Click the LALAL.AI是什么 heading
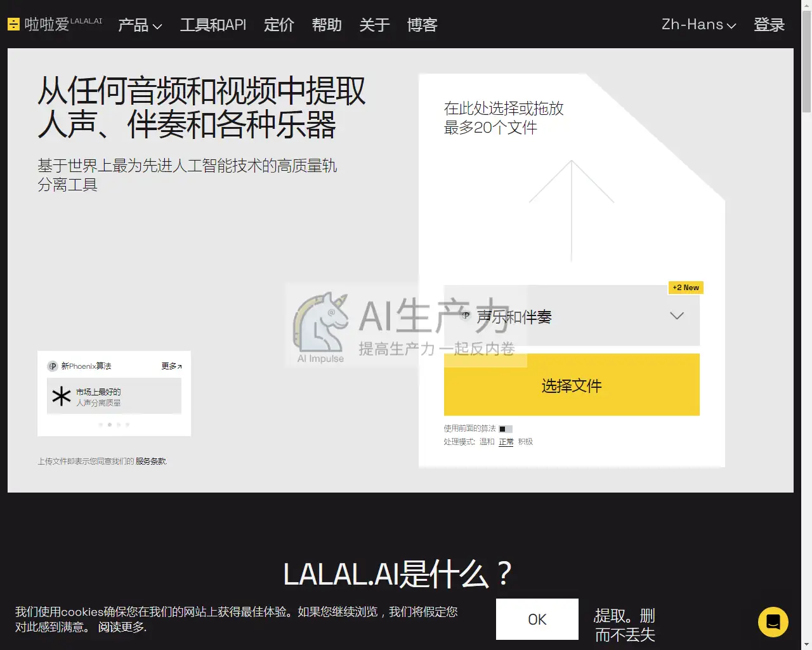The height and width of the screenshot is (650, 812). click(x=397, y=574)
